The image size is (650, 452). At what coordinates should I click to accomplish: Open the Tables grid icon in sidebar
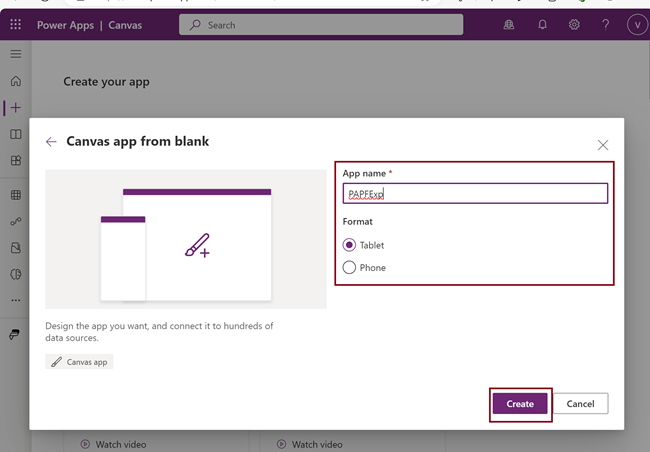[x=16, y=195]
